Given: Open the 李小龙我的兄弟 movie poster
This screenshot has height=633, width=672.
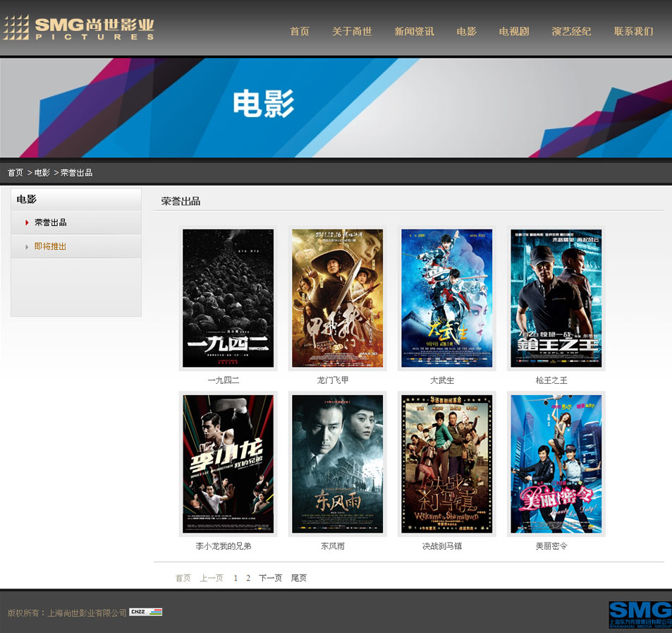Looking at the screenshot, I should (x=228, y=464).
